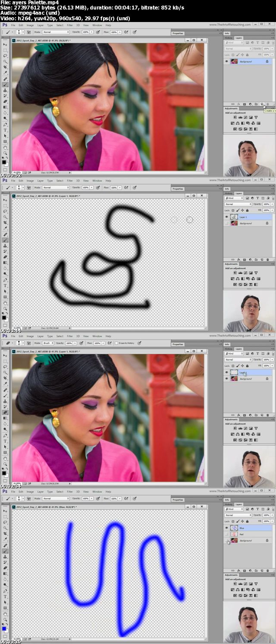Viewport: 276px width, 644px height.
Task: Add an Invert adjustment in the 00:03:26 frame
Action: (x=235, y=596)
